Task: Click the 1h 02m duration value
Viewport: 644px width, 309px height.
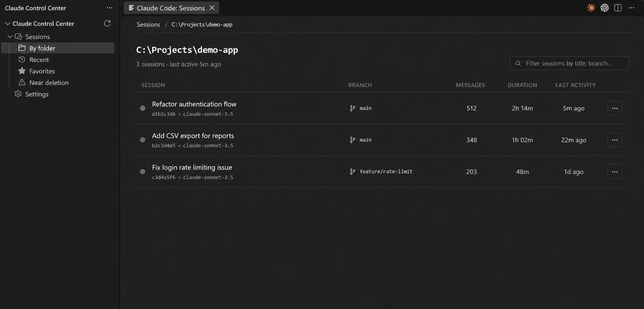Action: click(x=522, y=140)
